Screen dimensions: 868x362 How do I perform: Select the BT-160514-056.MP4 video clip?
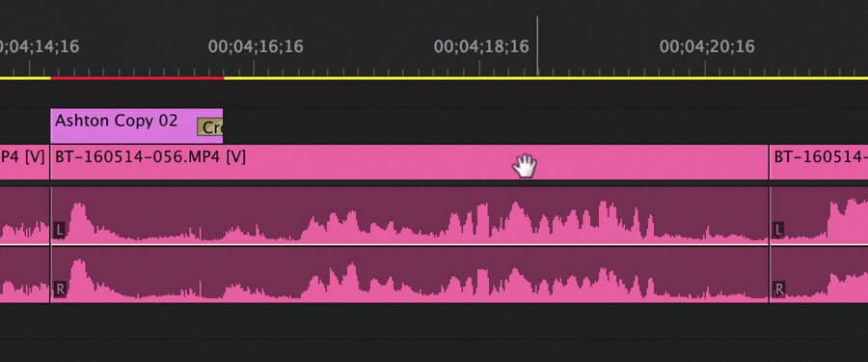click(x=410, y=162)
